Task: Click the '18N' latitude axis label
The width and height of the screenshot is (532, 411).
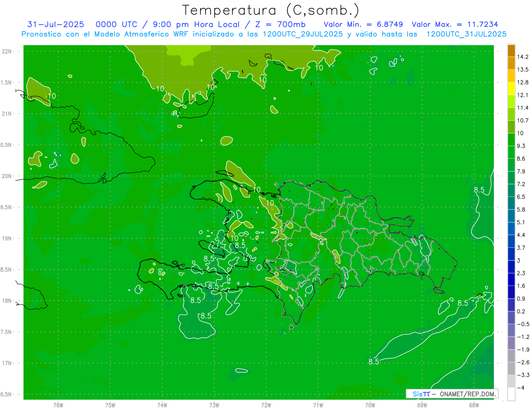Action: click(x=7, y=301)
